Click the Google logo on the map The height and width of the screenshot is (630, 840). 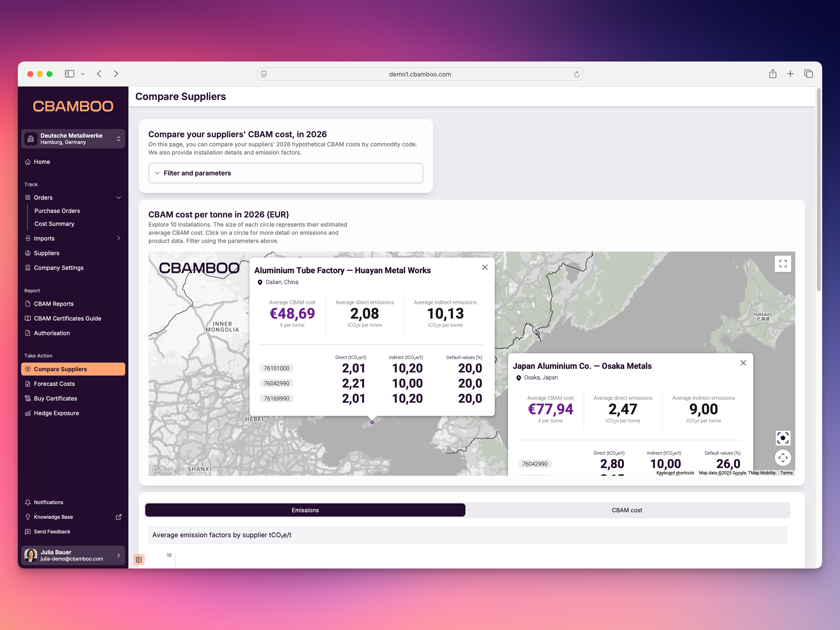pyautogui.click(x=164, y=470)
